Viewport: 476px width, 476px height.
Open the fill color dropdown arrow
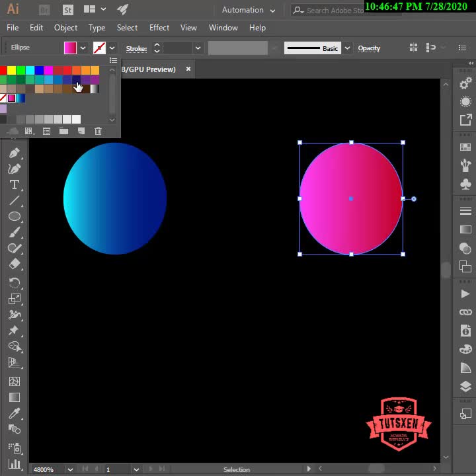[x=83, y=48]
